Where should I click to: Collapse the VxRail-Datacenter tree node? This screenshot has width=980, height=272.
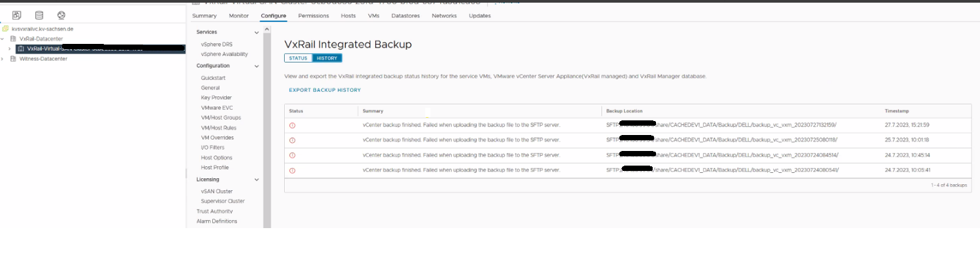pos(3,39)
